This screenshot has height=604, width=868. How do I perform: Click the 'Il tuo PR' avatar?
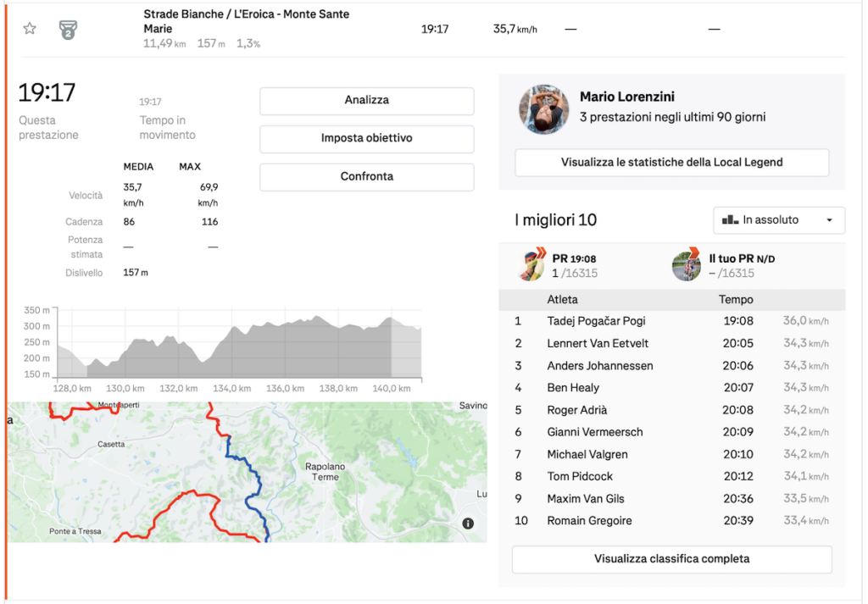click(x=687, y=265)
